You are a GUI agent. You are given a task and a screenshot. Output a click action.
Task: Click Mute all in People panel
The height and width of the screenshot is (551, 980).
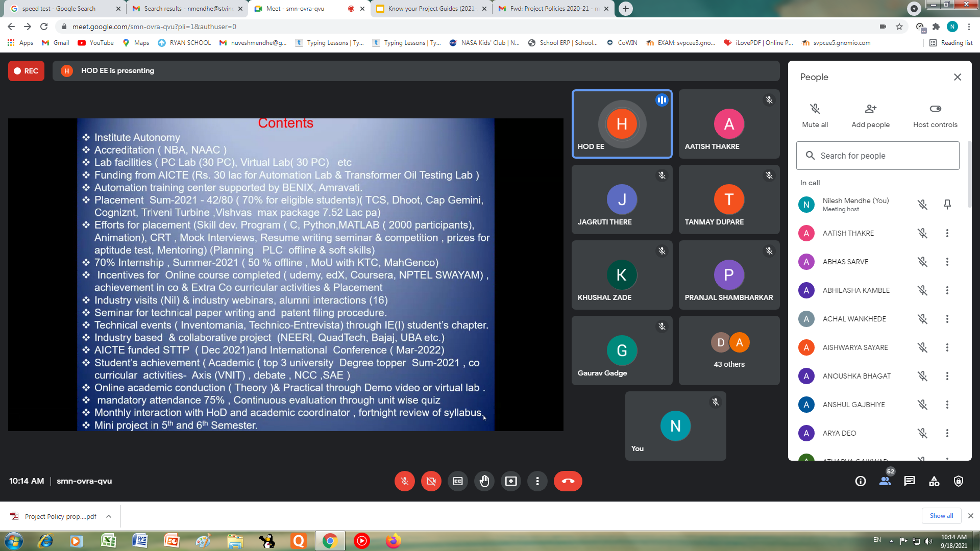tap(815, 115)
